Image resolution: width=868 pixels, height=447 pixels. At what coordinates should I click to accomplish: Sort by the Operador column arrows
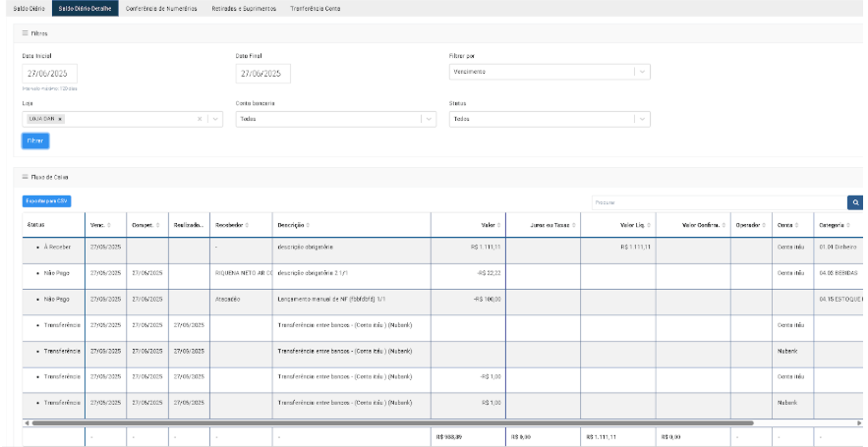coord(765,225)
